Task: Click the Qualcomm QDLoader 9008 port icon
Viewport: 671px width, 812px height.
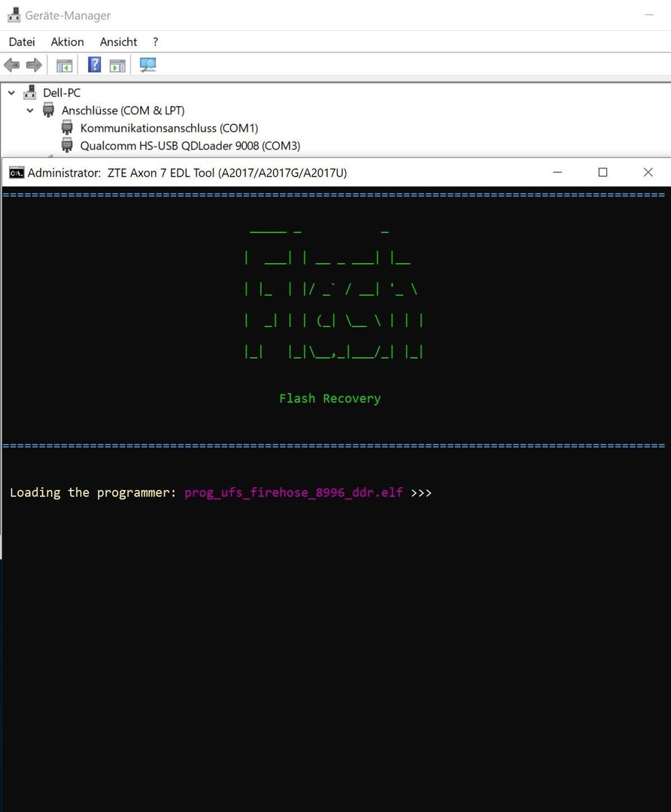Action: pos(67,146)
